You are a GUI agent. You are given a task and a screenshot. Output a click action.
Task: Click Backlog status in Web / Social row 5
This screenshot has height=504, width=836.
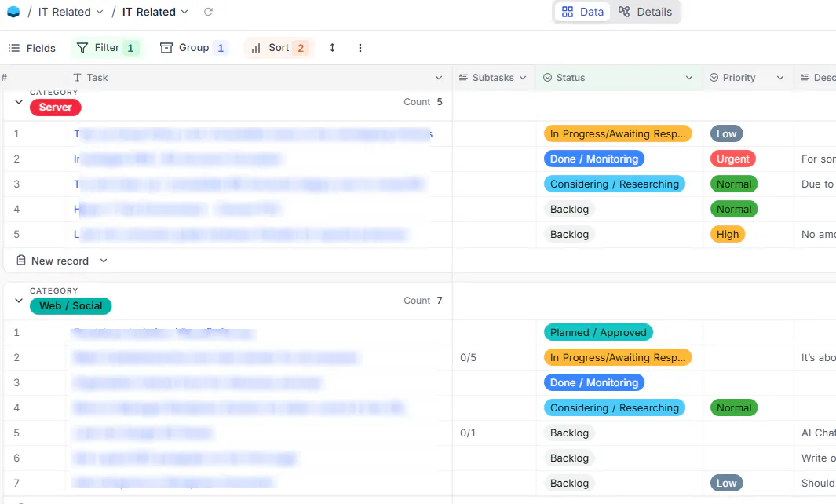point(569,433)
